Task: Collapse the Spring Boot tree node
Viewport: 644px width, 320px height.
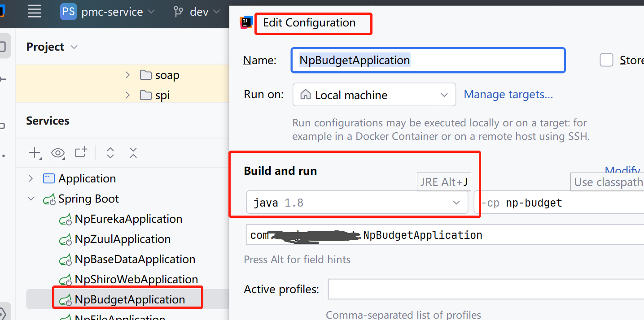Action: [31, 199]
